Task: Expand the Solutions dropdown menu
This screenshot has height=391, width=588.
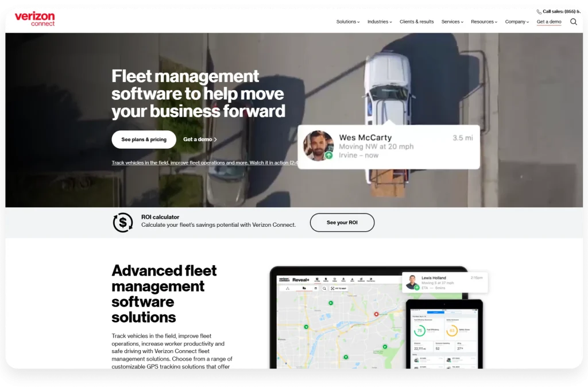Action: (x=347, y=22)
